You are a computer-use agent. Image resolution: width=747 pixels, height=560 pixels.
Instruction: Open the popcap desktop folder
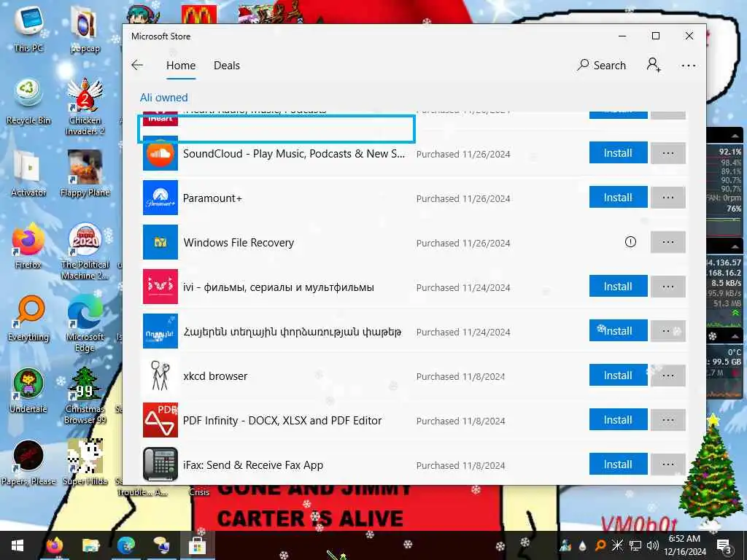pyautogui.click(x=85, y=29)
